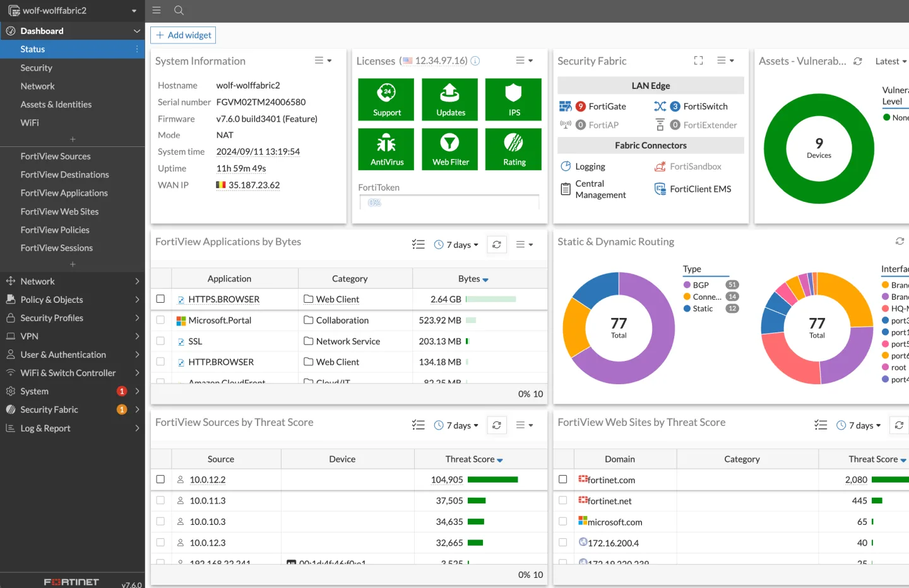Refresh FortiView Applications by Bytes widget

point(497,245)
